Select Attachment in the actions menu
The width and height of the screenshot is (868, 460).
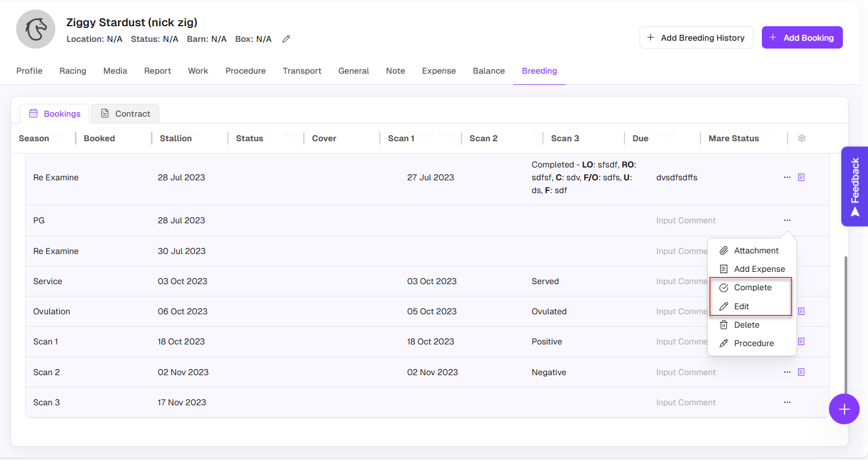point(756,251)
